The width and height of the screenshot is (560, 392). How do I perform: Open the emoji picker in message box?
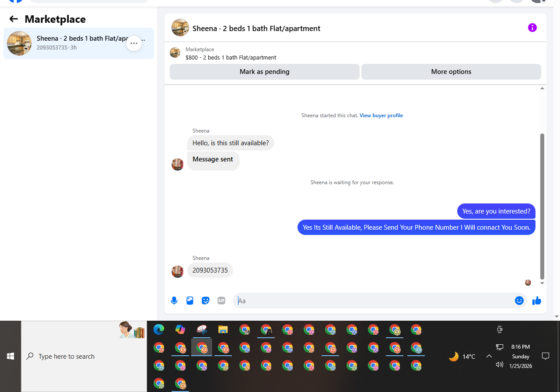pos(519,301)
